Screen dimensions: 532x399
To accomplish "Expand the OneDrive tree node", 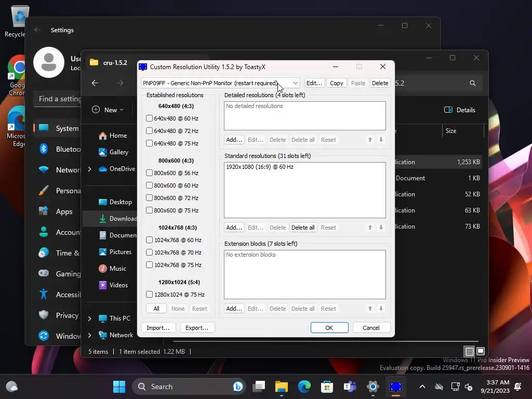I will 89,169.
